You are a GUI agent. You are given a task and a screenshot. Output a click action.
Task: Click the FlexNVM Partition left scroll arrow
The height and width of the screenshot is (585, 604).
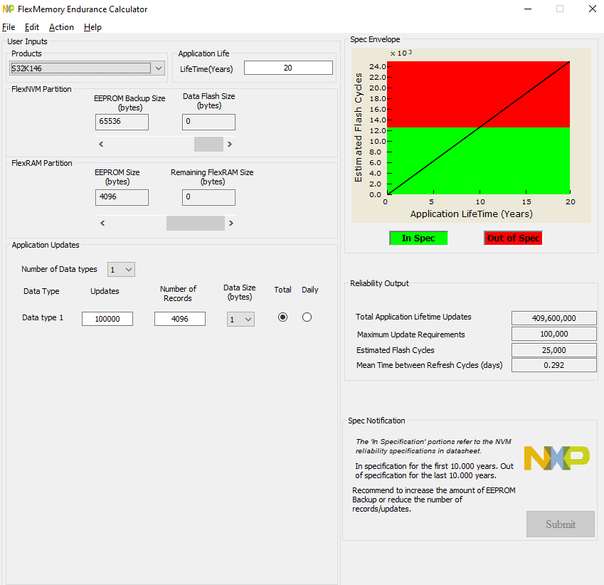point(101,144)
